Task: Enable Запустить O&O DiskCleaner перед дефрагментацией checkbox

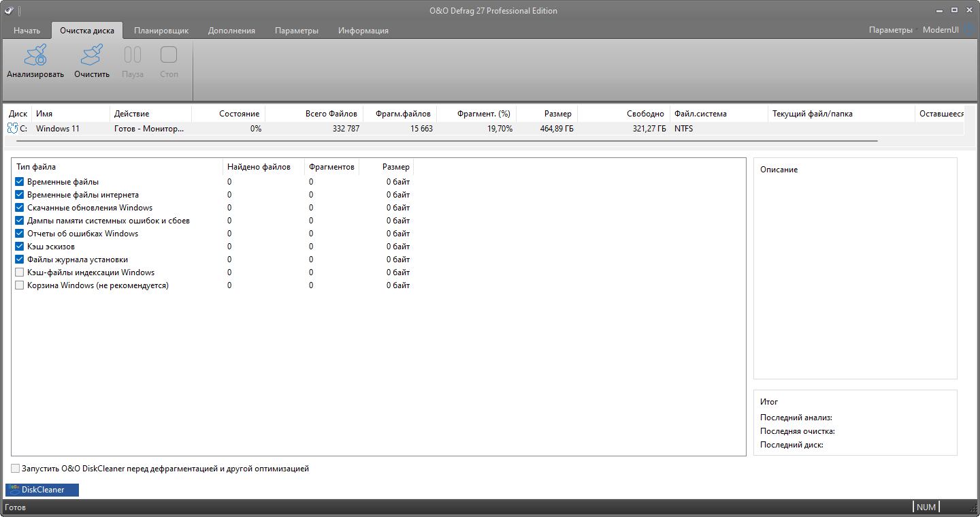Action: pyautogui.click(x=15, y=469)
